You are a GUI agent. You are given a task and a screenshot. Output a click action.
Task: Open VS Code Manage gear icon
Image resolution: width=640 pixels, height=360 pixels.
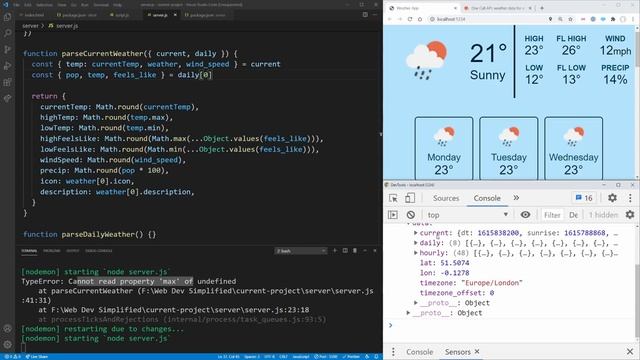7,345
